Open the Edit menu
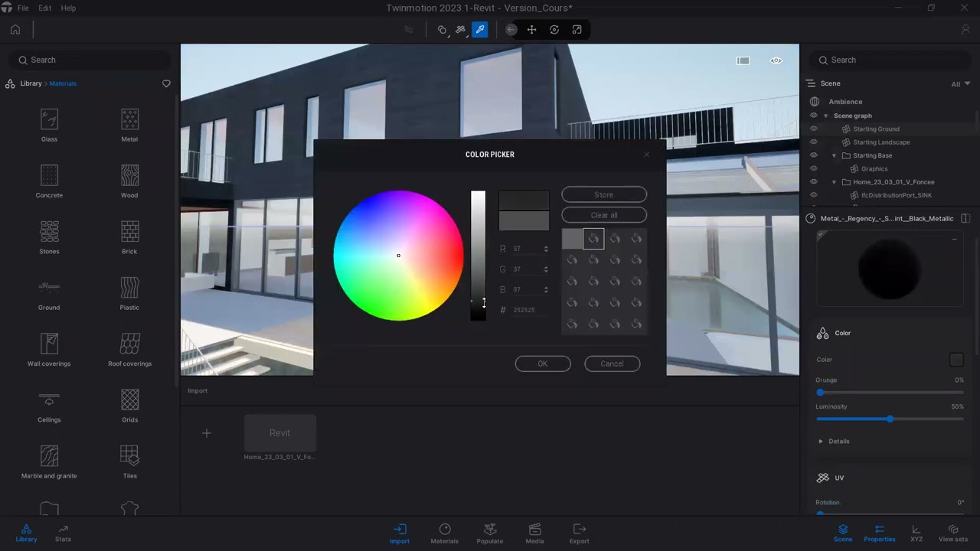Screen dimensions: 980x551 pyautogui.click(x=45, y=8)
